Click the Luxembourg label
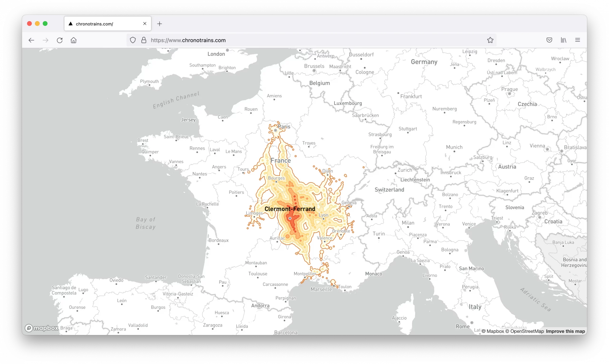The image size is (609, 364). click(348, 103)
